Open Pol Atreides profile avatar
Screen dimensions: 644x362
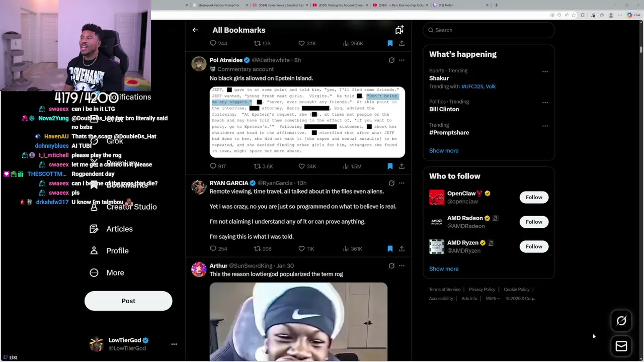[199, 64]
